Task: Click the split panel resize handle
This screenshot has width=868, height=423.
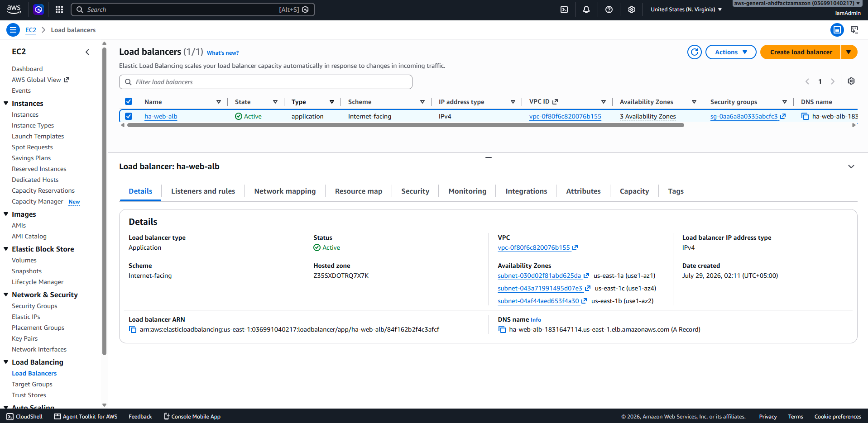Action: click(489, 157)
